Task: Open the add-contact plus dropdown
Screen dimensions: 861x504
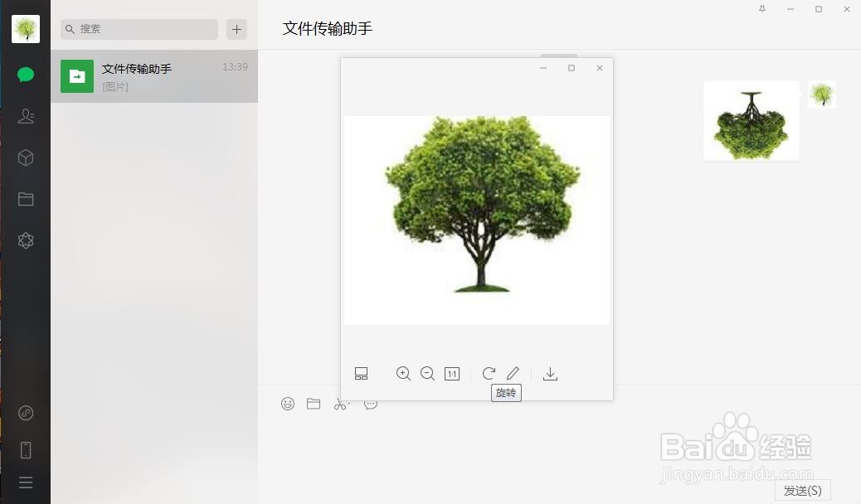Action: coord(236,29)
